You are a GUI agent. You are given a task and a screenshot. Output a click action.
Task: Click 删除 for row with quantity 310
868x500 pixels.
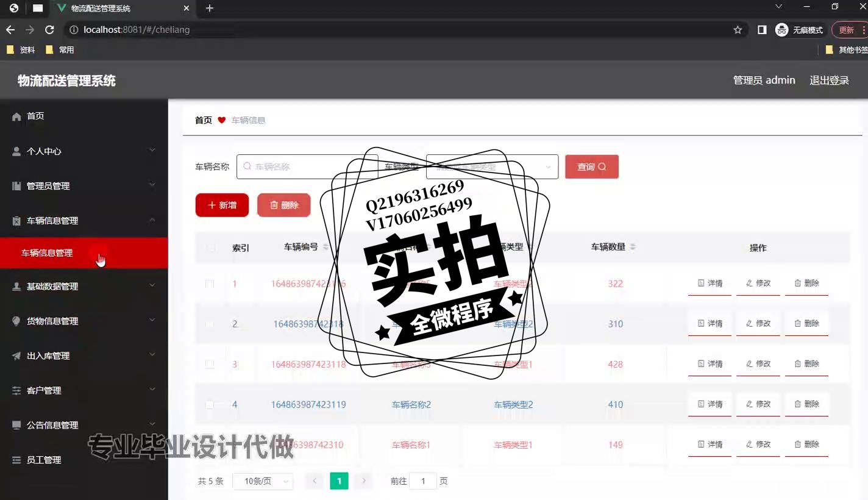click(x=806, y=324)
